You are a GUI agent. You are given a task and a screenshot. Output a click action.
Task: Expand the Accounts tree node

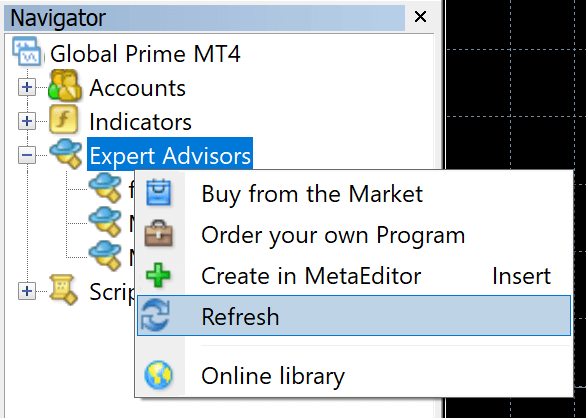[27, 87]
